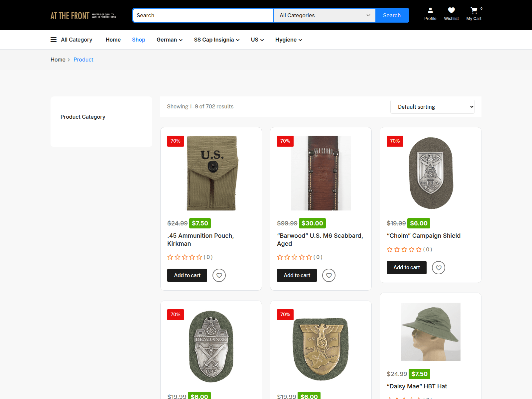Viewport: 532px width, 399px height.
Task: Rate .45 Ammunition Pouch five stars
Action: [199, 257]
